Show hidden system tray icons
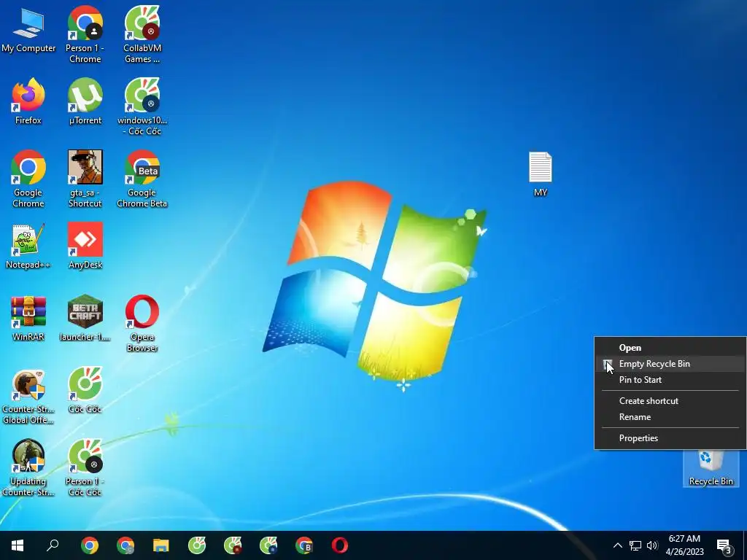This screenshot has height=560, width=747. tap(617, 545)
